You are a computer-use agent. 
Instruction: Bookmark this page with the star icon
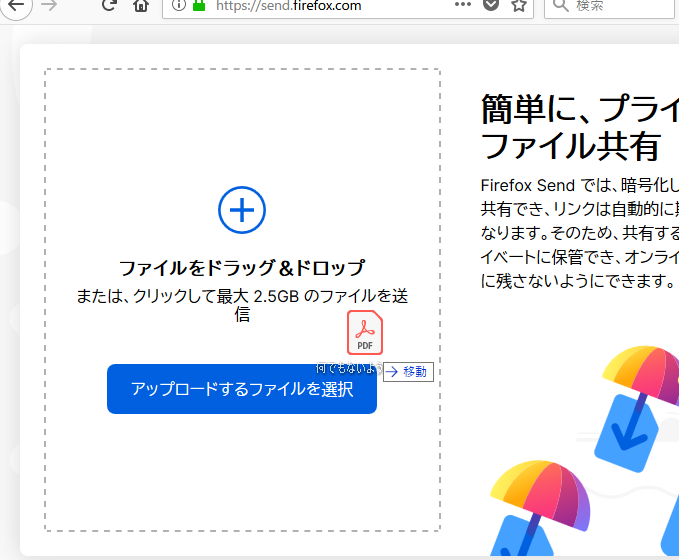(x=519, y=6)
